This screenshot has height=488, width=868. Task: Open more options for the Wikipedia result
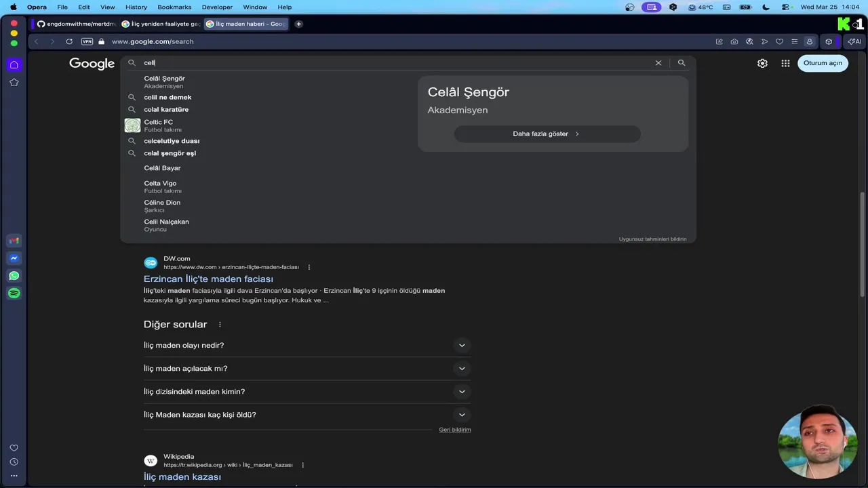(302, 465)
